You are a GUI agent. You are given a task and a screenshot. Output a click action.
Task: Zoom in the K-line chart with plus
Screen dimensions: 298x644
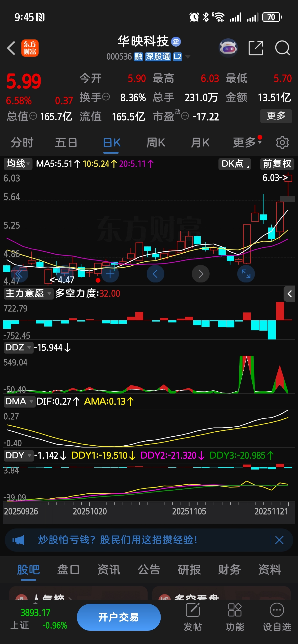(x=110, y=274)
